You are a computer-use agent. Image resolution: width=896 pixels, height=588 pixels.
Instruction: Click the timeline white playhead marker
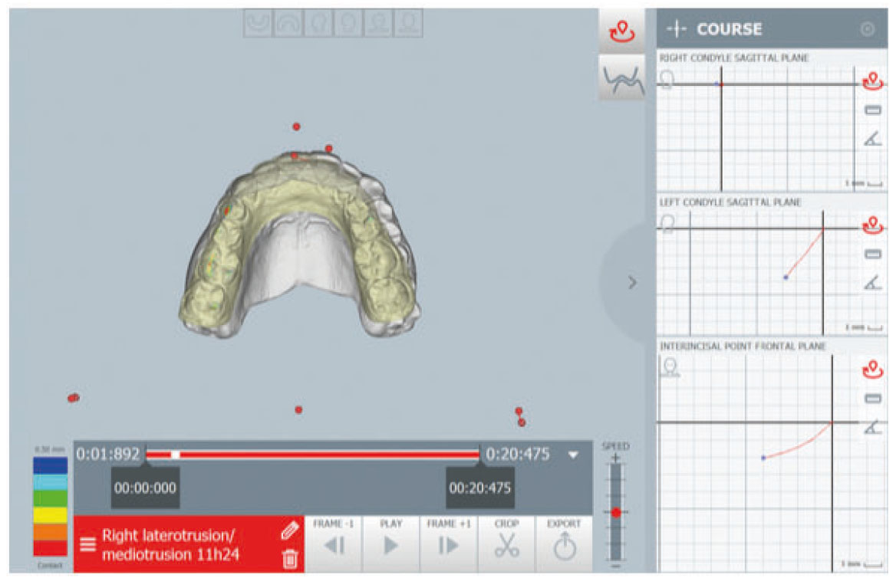pyautogui.click(x=176, y=455)
